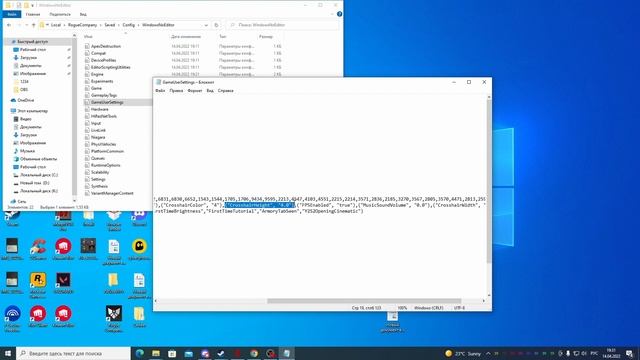Expand the Explorer address bar history dropdown
640x360 pixels.
pyautogui.click(x=206, y=25)
